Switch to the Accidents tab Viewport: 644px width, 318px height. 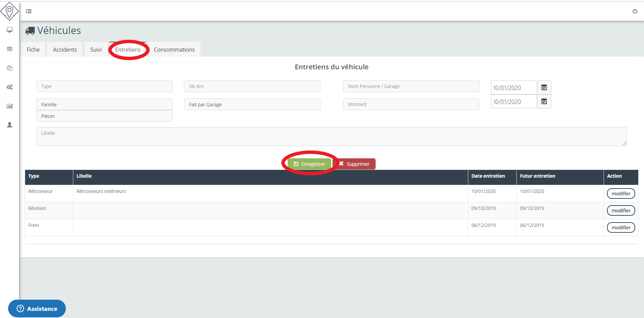click(x=65, y=50)
